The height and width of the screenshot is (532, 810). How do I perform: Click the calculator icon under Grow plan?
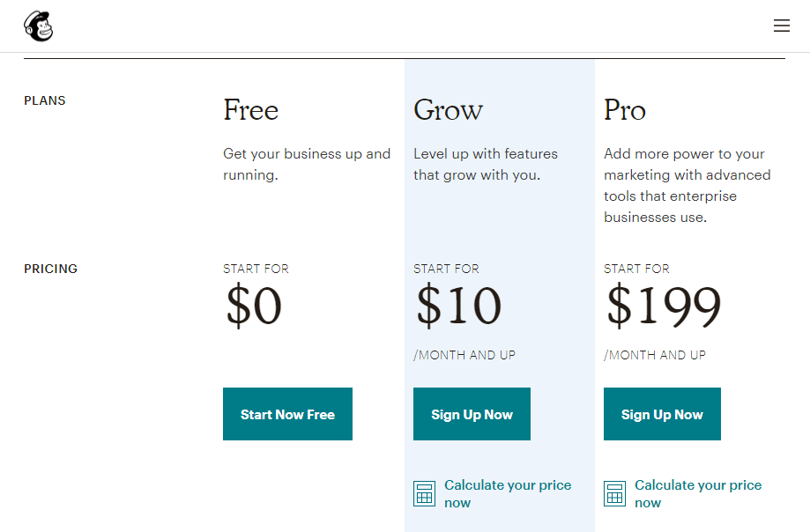(x=424, y=494)
